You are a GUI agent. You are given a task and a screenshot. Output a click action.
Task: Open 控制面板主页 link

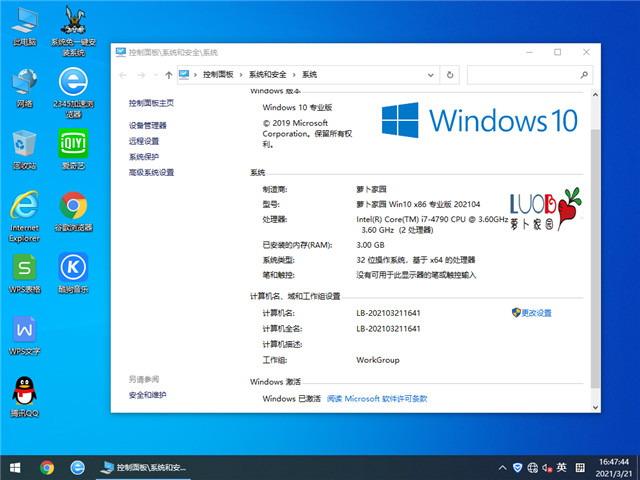click(151, 103)
